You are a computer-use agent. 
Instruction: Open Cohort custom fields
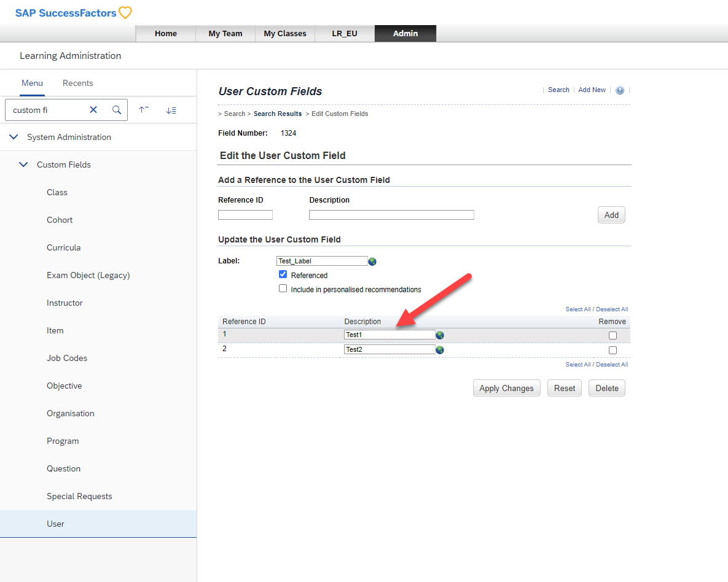(x=60, y=220)
